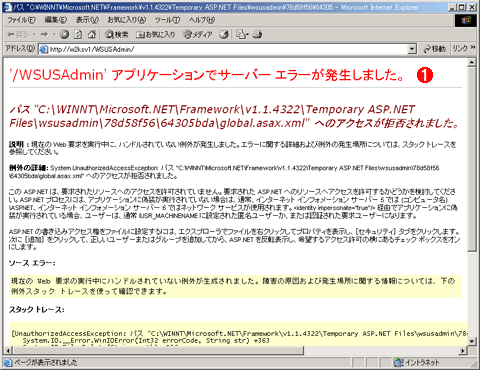480x370 pixels.
Task: Click the Mail toolbar icon
Action: click(242, 34)
